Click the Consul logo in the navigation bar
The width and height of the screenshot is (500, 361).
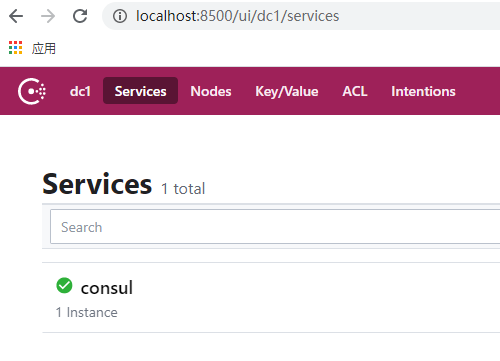(x=32, y=91)
